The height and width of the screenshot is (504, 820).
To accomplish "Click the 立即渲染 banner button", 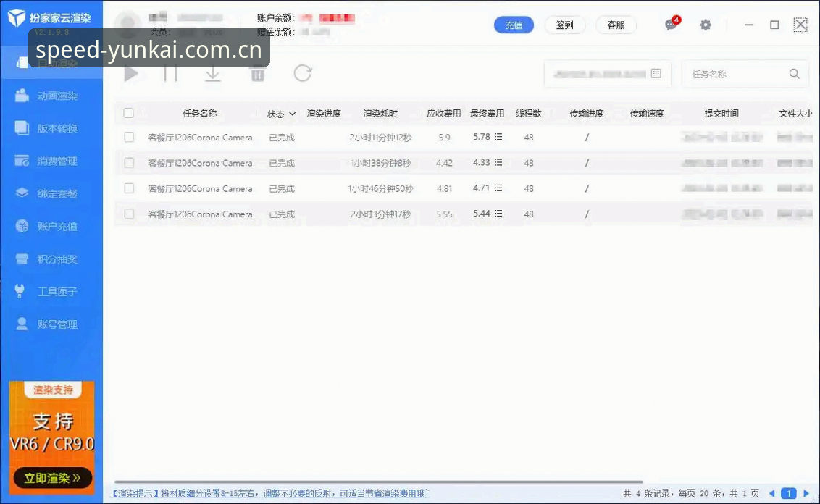I will point(52,478).
